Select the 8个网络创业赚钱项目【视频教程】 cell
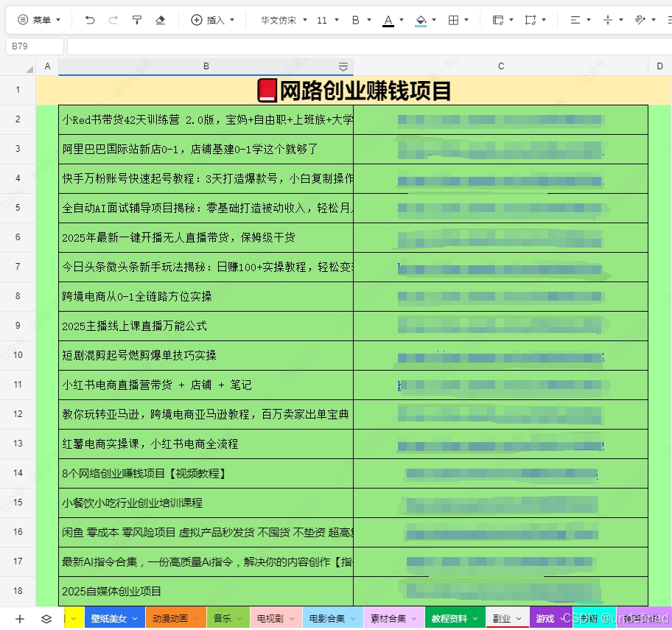 pos(206,474)
